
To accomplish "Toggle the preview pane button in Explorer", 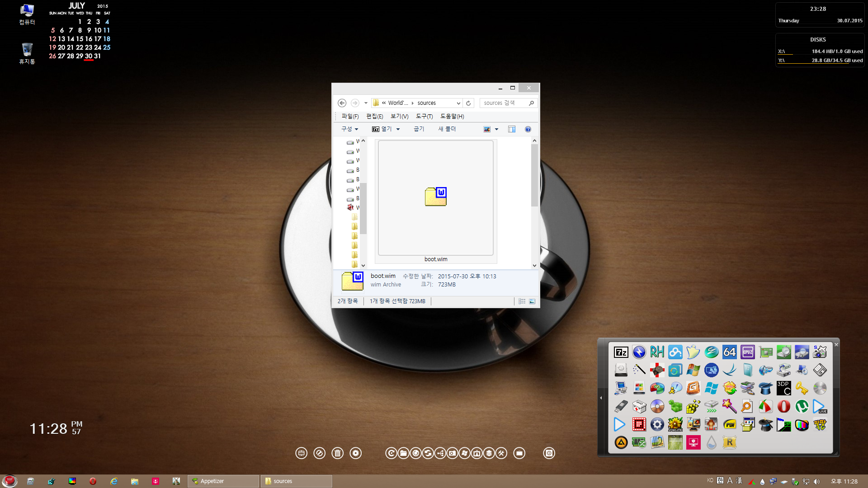I will 512,129.
